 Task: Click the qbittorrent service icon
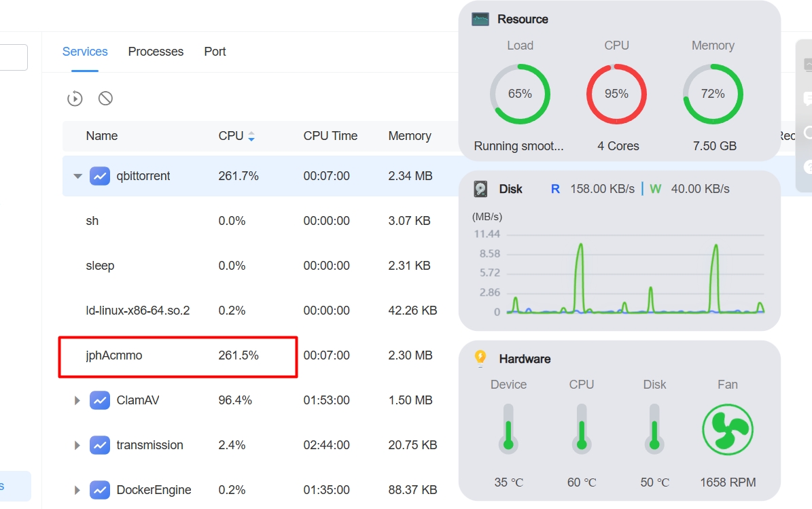pos(100,176)
